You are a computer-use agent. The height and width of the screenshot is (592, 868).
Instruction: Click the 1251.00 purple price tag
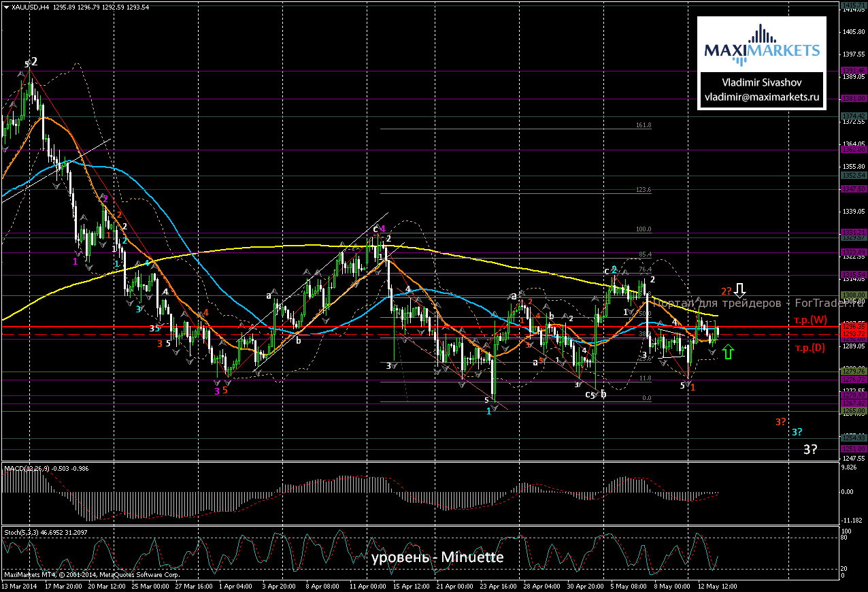854,449
